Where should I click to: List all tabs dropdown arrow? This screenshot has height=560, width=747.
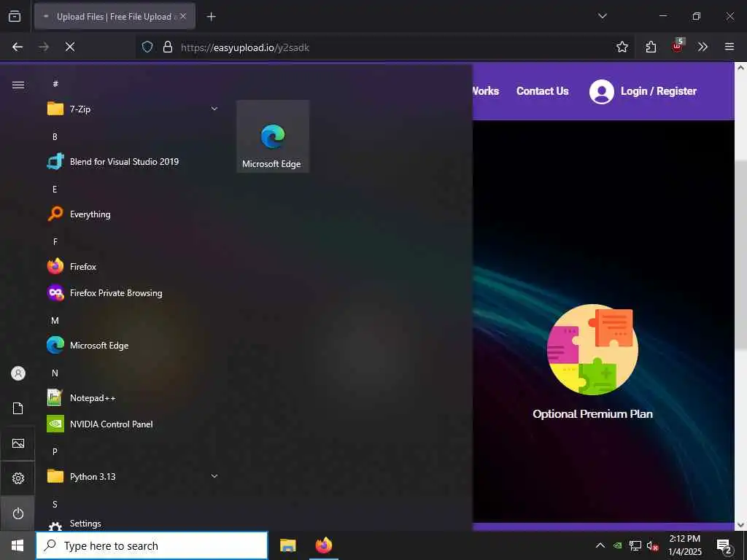click(602, 16)
